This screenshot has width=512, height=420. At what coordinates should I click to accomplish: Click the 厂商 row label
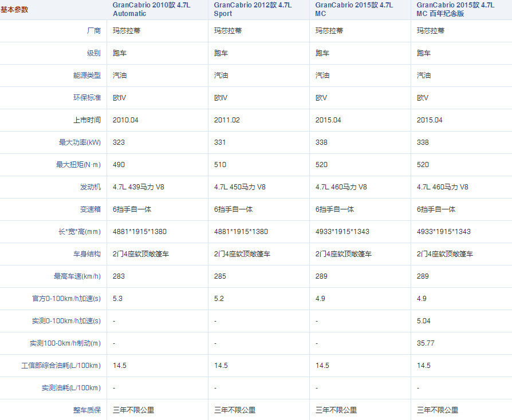94,31
